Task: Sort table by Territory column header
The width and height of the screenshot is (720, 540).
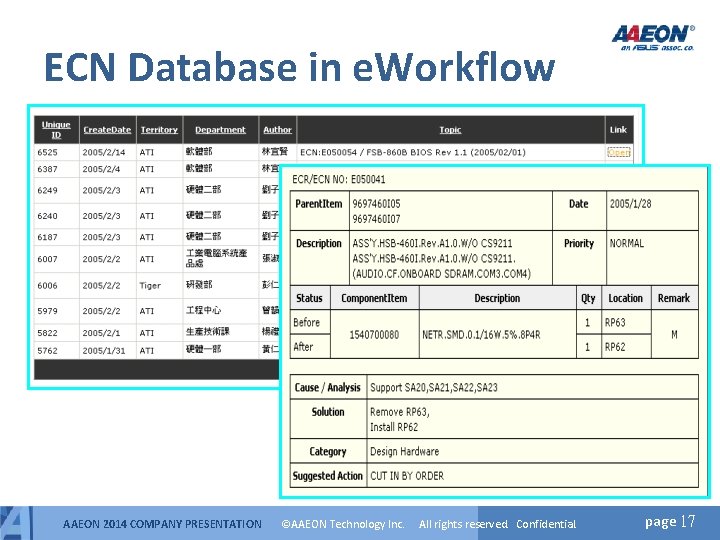Action: [159, 130]
